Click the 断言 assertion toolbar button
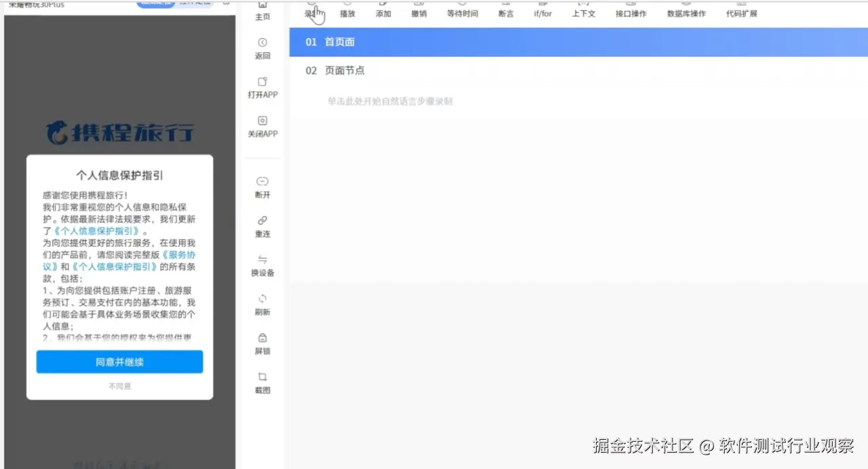Image resolution: width=868 pixels, height=469 pixels. coord(506,10)
